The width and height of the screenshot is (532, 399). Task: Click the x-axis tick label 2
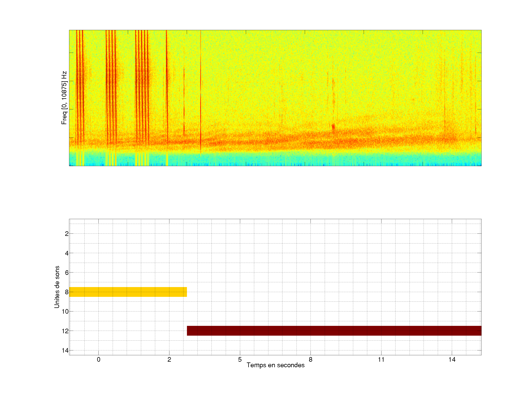pos(169,359)
